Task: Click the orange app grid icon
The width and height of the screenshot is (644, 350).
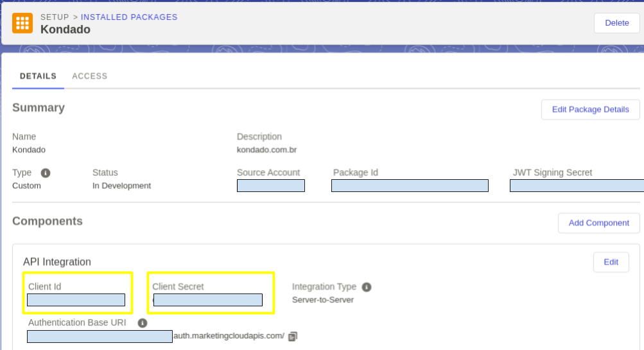Action: click(22, 23)
